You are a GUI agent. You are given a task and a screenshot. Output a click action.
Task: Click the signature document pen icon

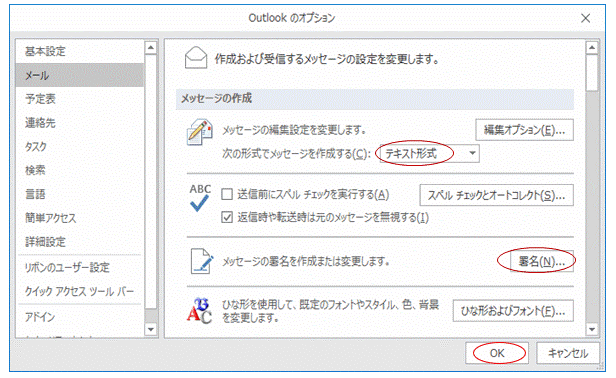click(202, 261)
